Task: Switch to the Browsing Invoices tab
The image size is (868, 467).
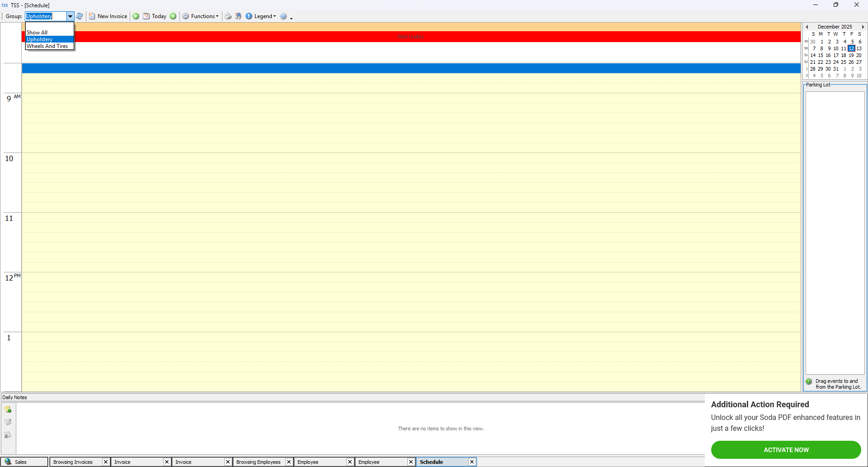Action: [x=73, y=462]
